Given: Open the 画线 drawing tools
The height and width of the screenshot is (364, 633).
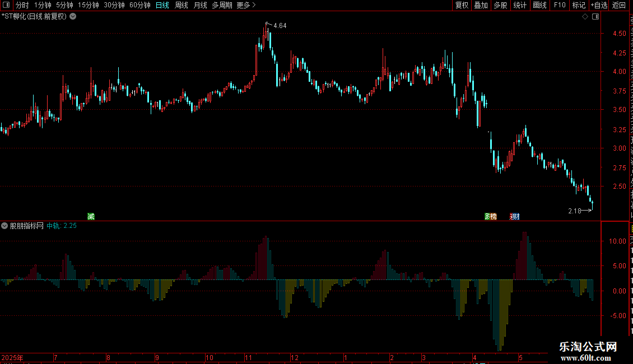Looking at the screenshot, I should tap(540, 5).
